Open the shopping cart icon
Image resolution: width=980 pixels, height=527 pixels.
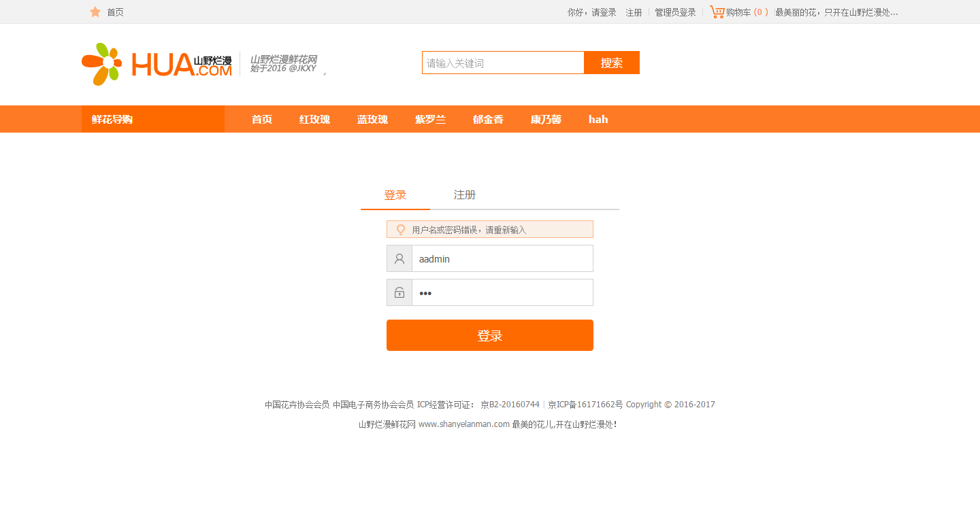tap(717, 12)
